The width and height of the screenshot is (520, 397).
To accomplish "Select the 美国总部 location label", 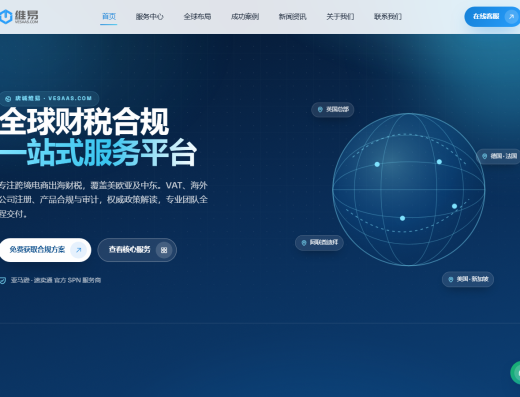I will [x=333, y=109].
